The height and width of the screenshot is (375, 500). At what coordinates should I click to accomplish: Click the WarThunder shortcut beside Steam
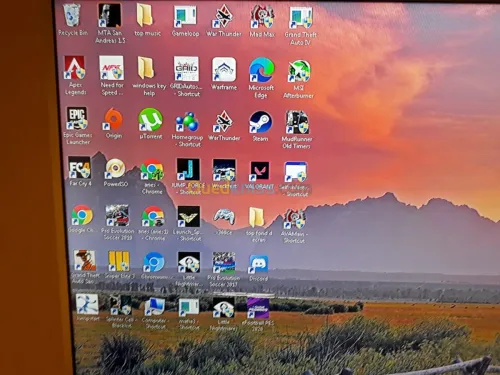(x=224, y=122)
